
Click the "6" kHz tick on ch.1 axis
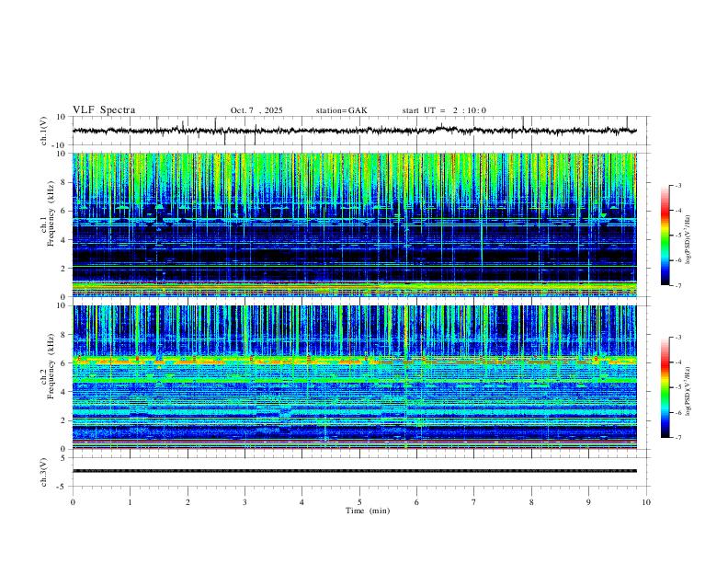click(64, 211)
